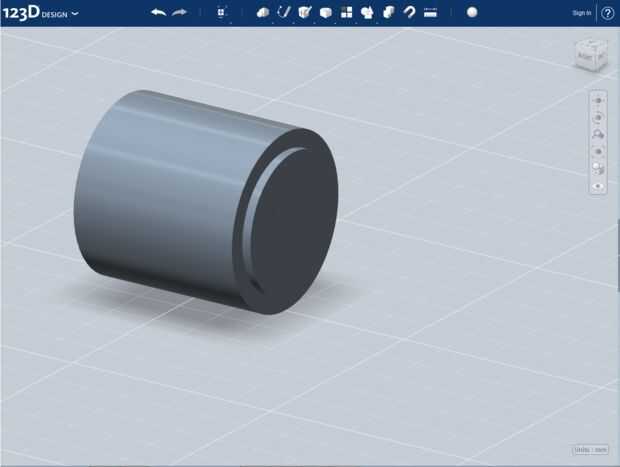Select the dark circular end face
The width and height of the screenshot is (620, 467).
pos(295,223)
